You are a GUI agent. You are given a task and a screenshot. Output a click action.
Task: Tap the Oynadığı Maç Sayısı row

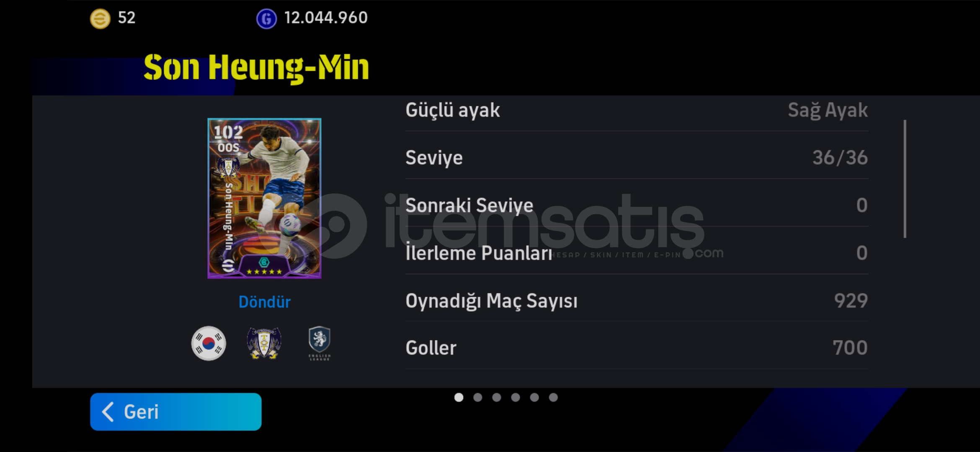coord(637,300)
